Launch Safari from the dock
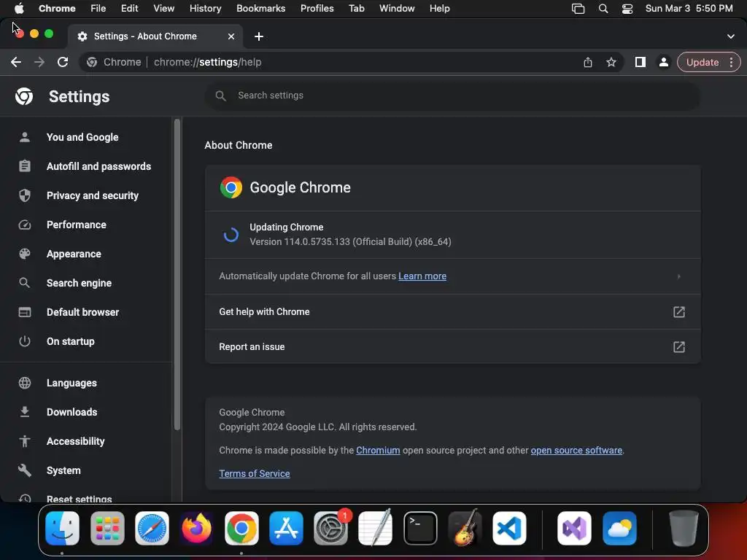Image resolution: width=747 pixels, height=560 pixels. click(x=152, y=528)
